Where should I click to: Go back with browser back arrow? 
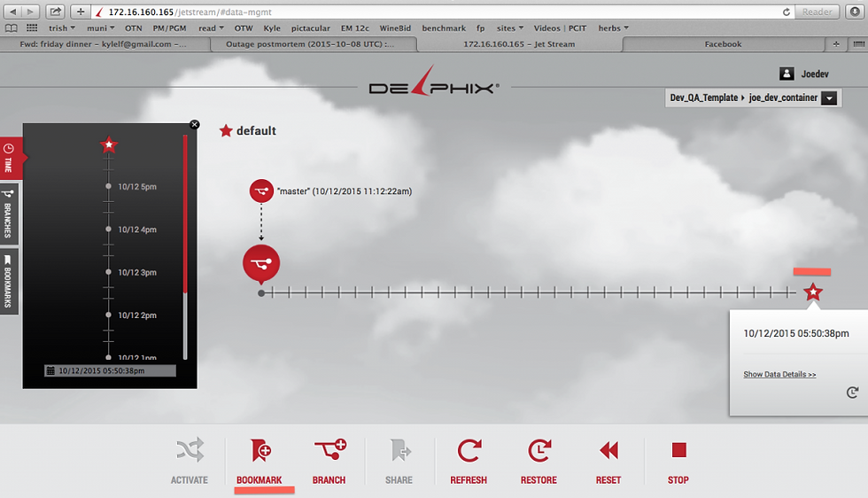[12, 12]
